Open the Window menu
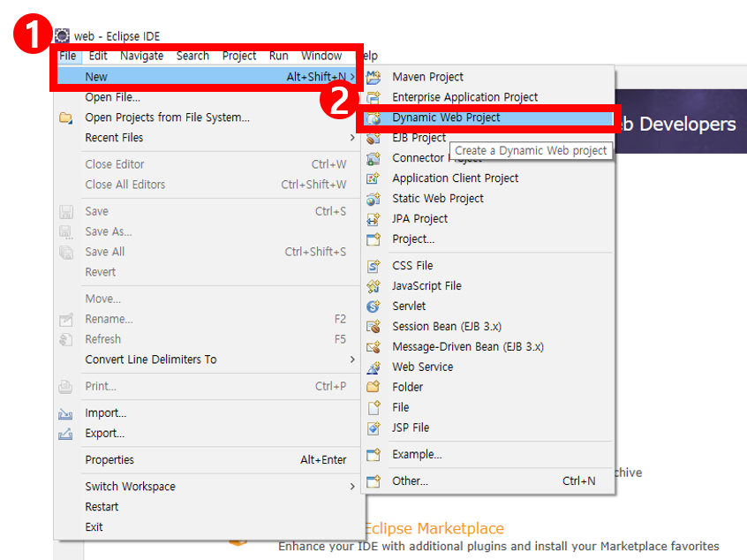 pos(321,56)
